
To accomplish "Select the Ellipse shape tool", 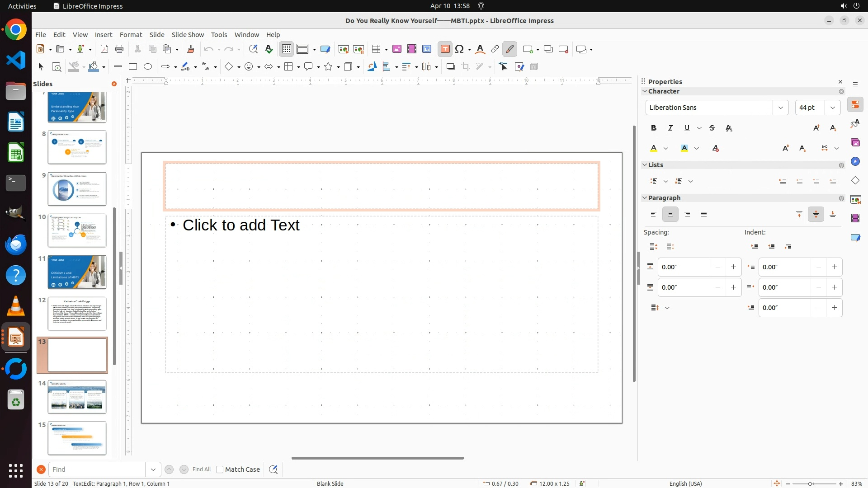I will pos(148,66).
